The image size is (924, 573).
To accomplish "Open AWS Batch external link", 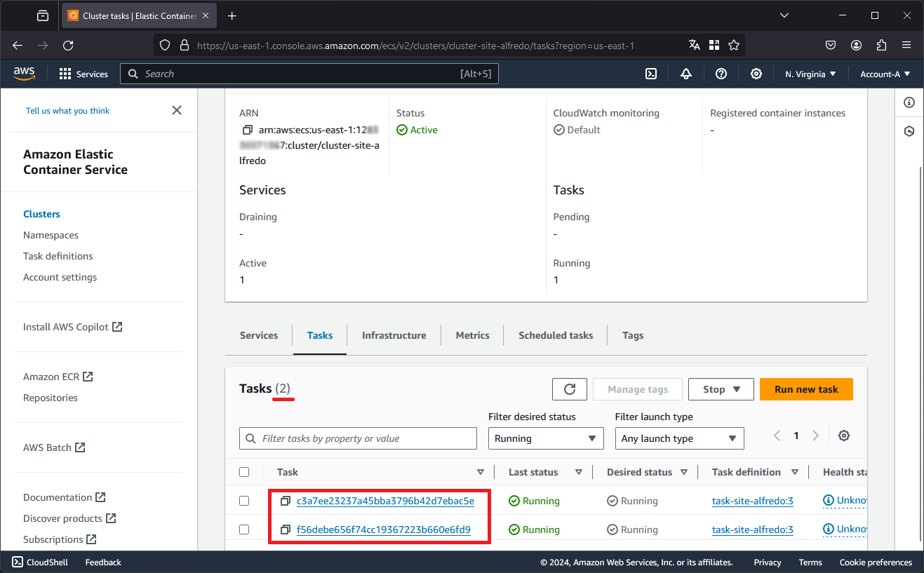I will (54, 447).
